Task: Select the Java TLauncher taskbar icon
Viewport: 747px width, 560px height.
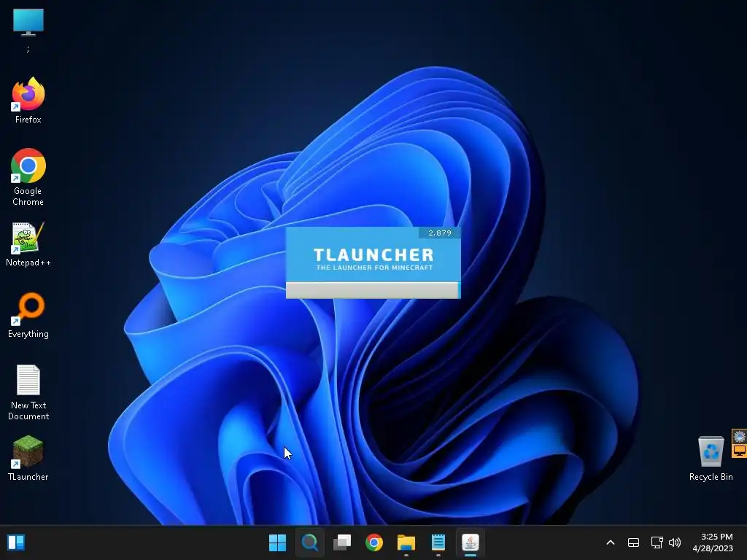Action: click(471, 542)
